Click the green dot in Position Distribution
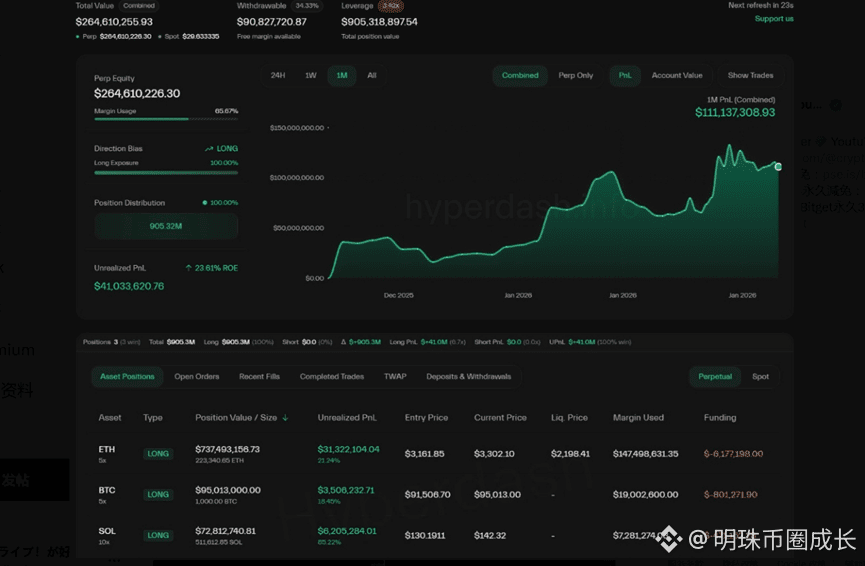Screen dimensions: 865x566 (x=205, y=203)
